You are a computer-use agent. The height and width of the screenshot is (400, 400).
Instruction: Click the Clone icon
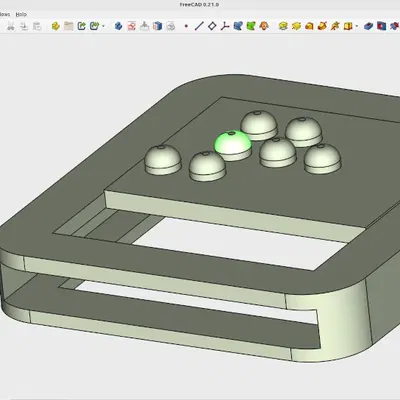point(264,26)
